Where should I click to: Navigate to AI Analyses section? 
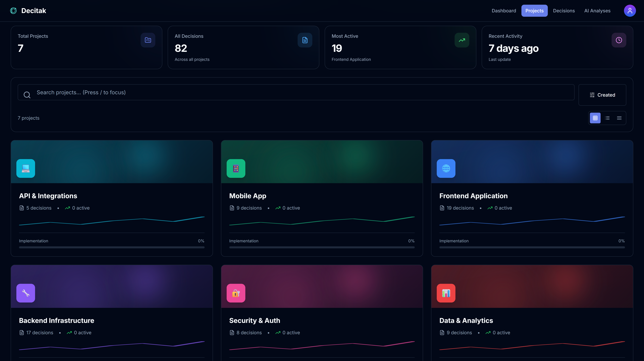pyautogui.click(x=597, y=10)
